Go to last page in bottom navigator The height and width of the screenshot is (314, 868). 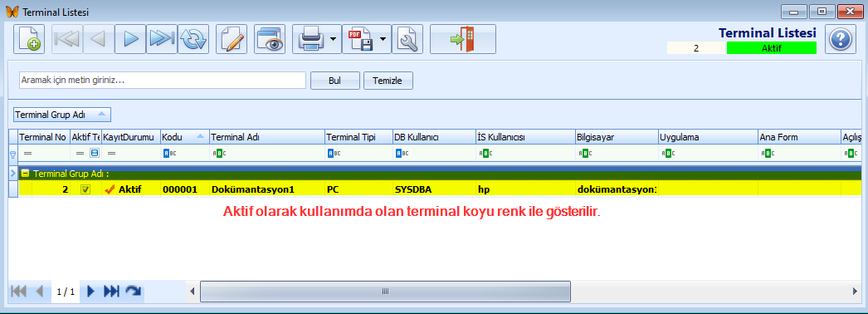tap(112, 292)
